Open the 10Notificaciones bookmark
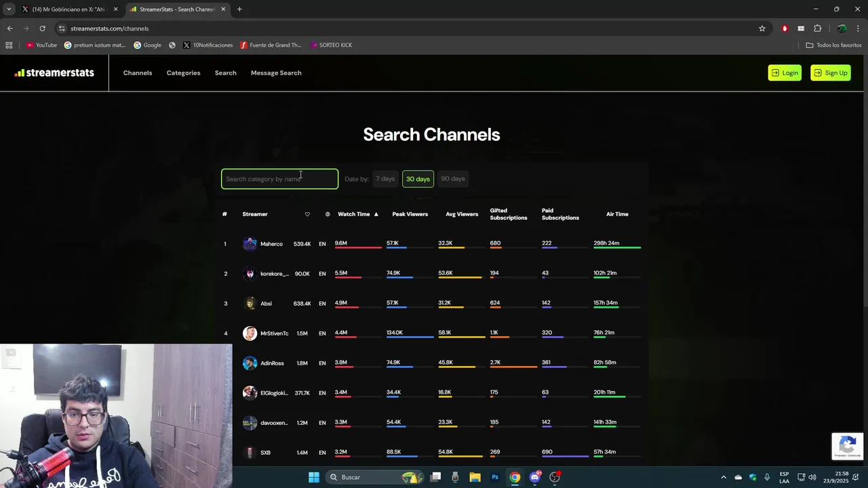This screenshot has width=868, height=488. (x=208, y=45)
